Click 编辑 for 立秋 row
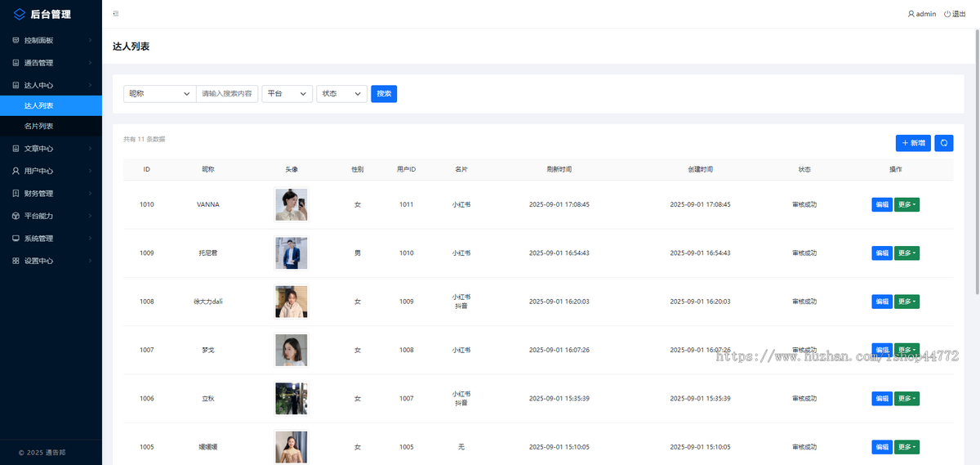 click(882, 399)
